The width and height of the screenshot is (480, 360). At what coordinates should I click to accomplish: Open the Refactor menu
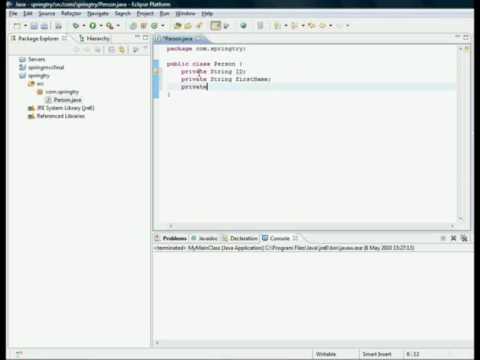pos(71,14)
